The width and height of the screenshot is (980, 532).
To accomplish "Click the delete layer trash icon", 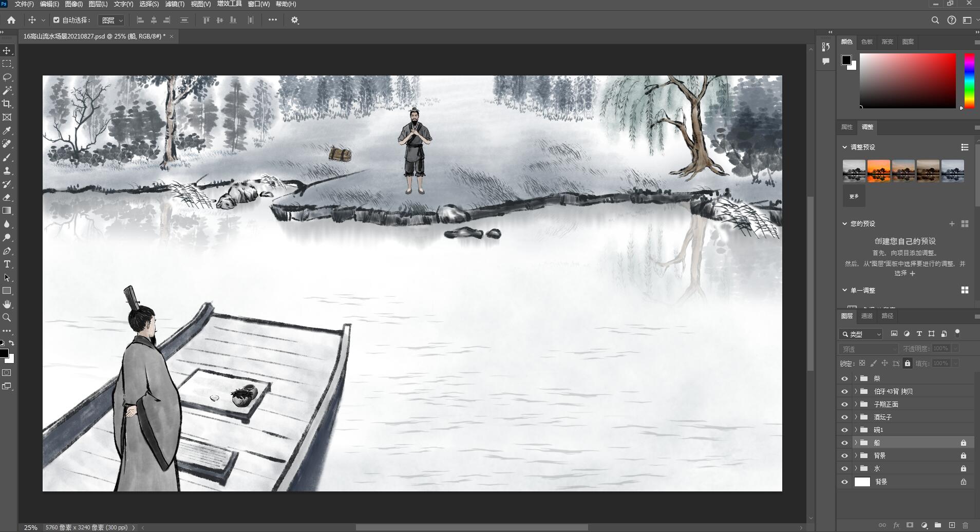I will pos(965,525).
